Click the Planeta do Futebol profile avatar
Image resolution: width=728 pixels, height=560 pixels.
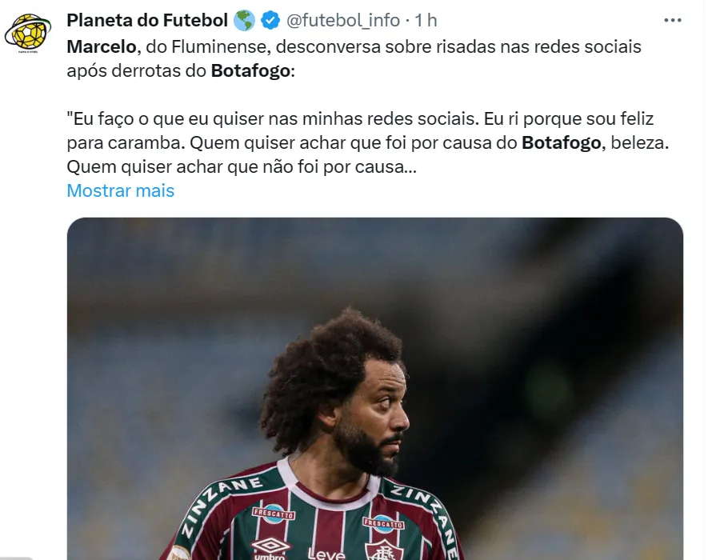[28, 33]
